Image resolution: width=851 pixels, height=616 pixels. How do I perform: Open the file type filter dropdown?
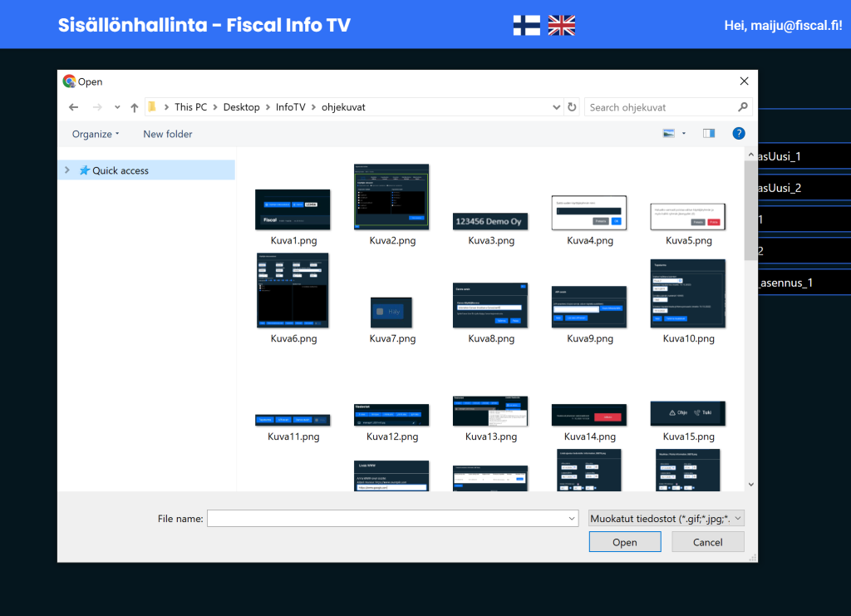pyautogui.click(x=666, y=519)
